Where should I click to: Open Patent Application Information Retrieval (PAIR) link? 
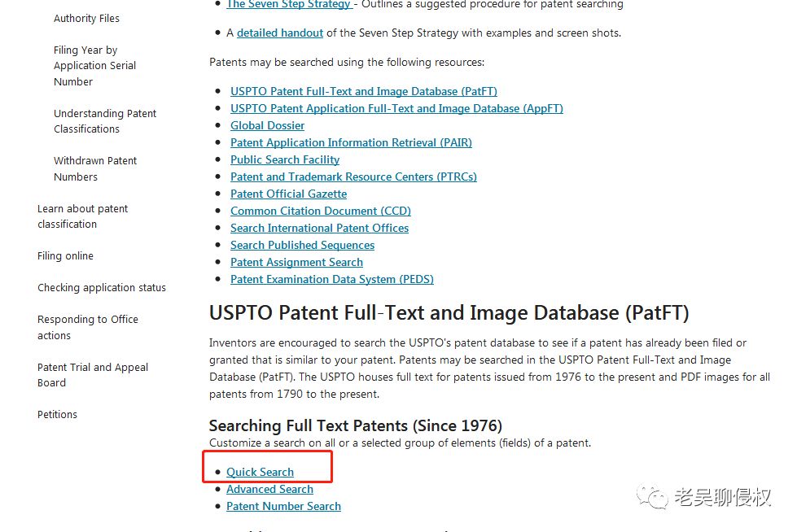(x=351, y=142)
